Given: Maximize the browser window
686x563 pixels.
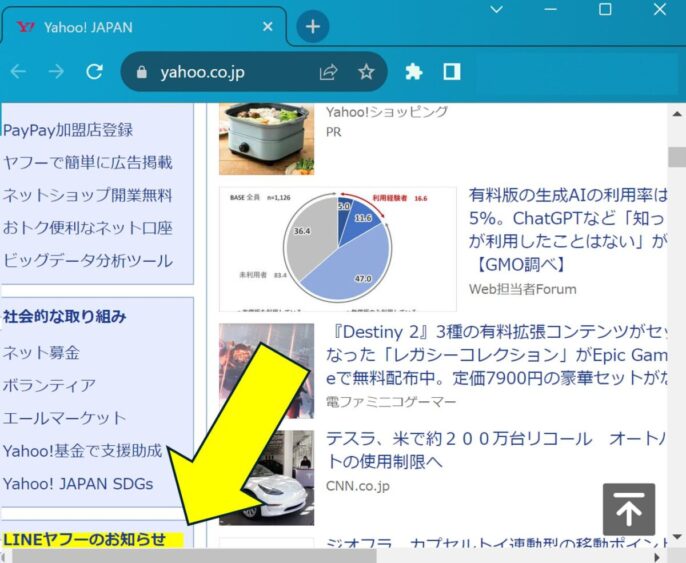Looking at the screenshot, I should [605, 9].
